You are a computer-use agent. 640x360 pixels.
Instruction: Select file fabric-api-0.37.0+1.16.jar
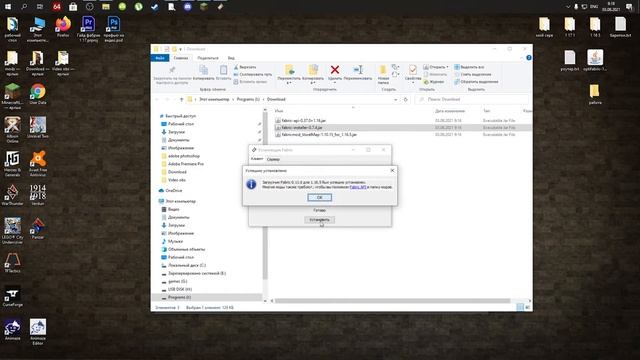point(304,121)
